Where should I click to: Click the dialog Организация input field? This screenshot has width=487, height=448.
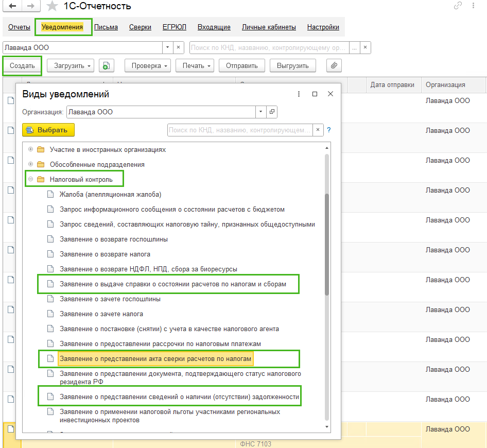pyautogui.click(x=161, y=112)
